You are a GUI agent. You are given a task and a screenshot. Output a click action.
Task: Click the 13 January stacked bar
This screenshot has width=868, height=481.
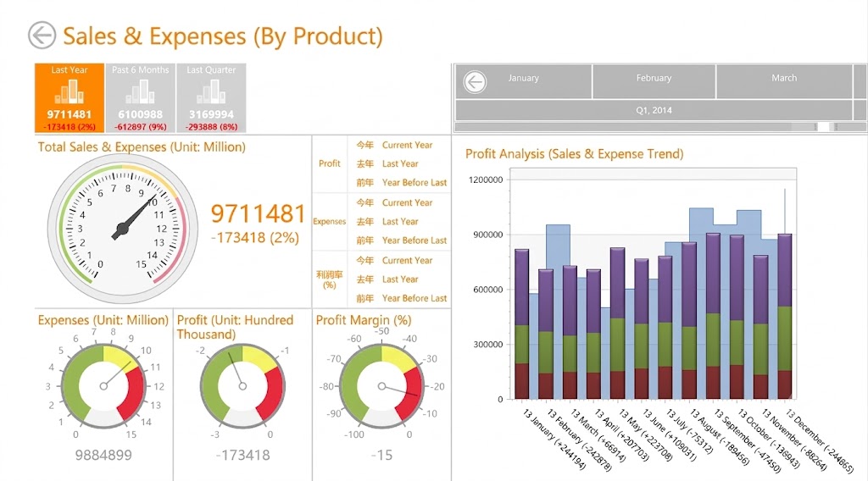point(521,324)
